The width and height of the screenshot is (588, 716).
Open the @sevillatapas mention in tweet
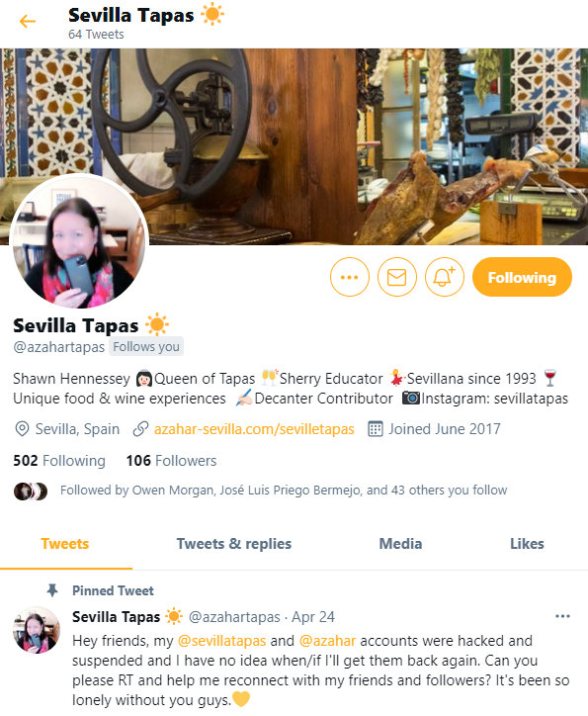coord(221,641)
